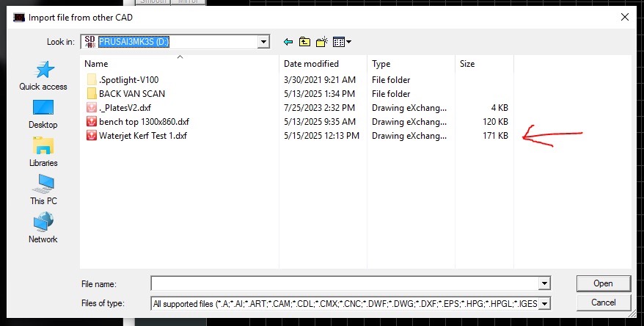Select the .Spotlight-V100 folder icon
Screen dimensions: 644x326
92,80
